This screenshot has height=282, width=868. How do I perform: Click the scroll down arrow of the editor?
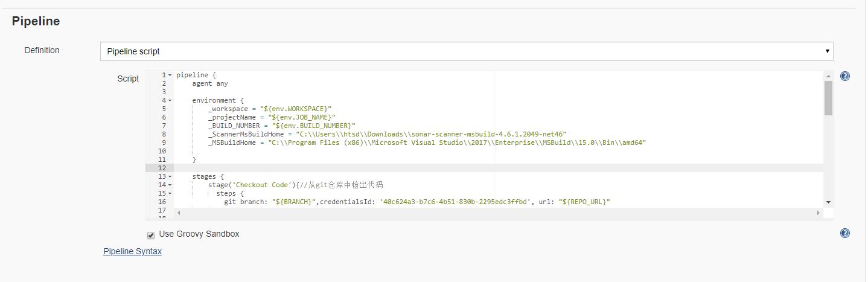[828, 202]
